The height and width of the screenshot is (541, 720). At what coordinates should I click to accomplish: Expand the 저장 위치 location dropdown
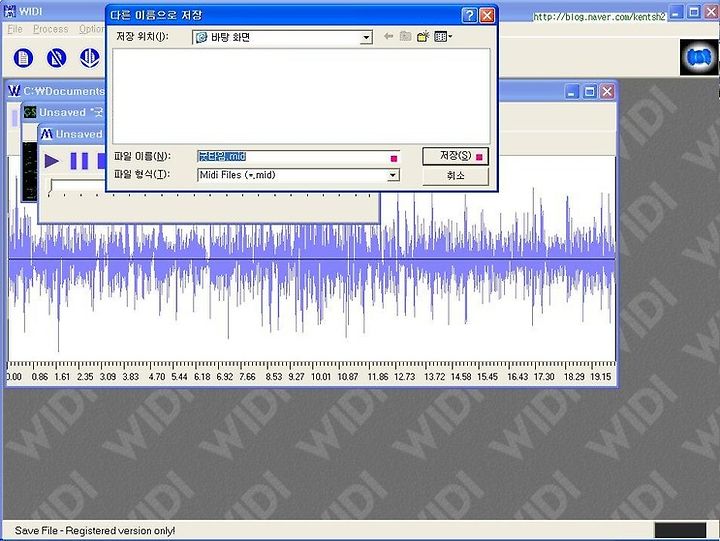(366, 37)
